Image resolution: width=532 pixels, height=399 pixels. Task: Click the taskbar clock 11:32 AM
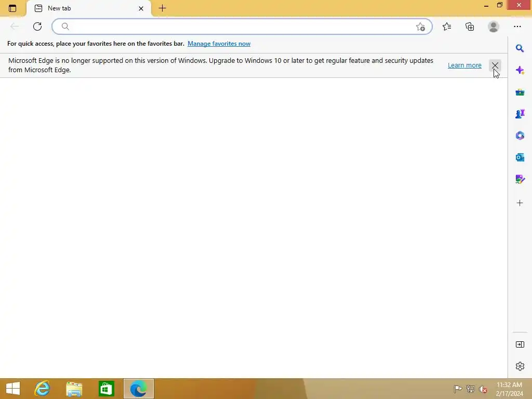click(509, 385)
